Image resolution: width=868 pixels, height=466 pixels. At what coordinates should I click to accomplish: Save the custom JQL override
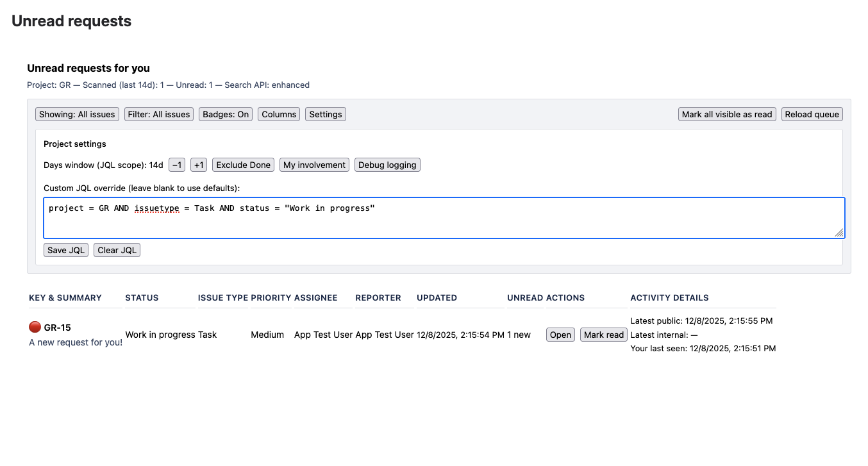[65, 250]
